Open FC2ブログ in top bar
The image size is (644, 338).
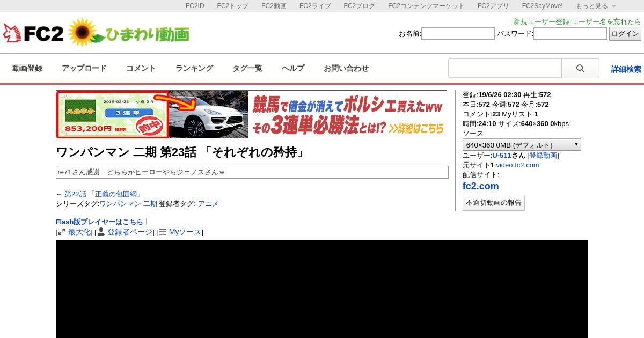360,6
